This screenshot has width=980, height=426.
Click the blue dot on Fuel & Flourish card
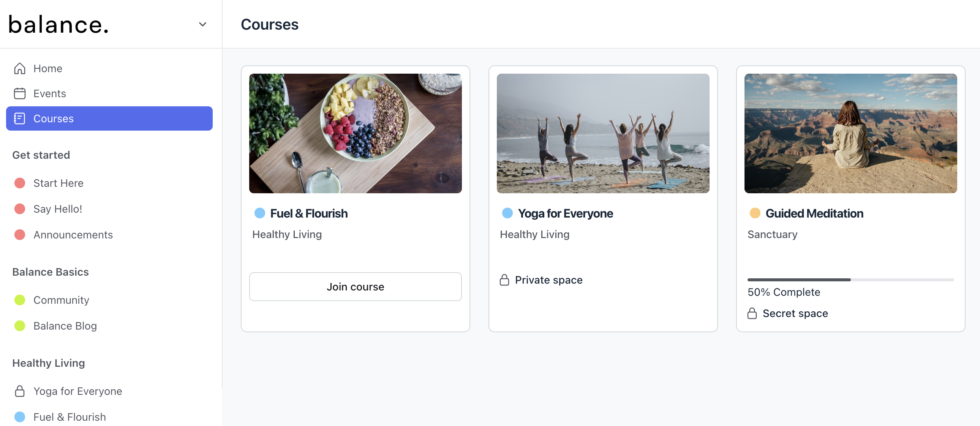click(x=260, y=213)
